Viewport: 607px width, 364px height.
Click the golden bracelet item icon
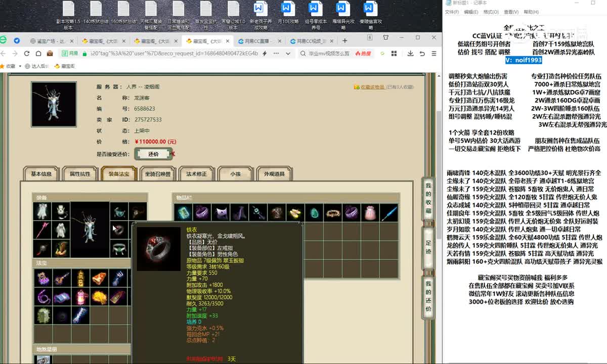tap(333, 213)
